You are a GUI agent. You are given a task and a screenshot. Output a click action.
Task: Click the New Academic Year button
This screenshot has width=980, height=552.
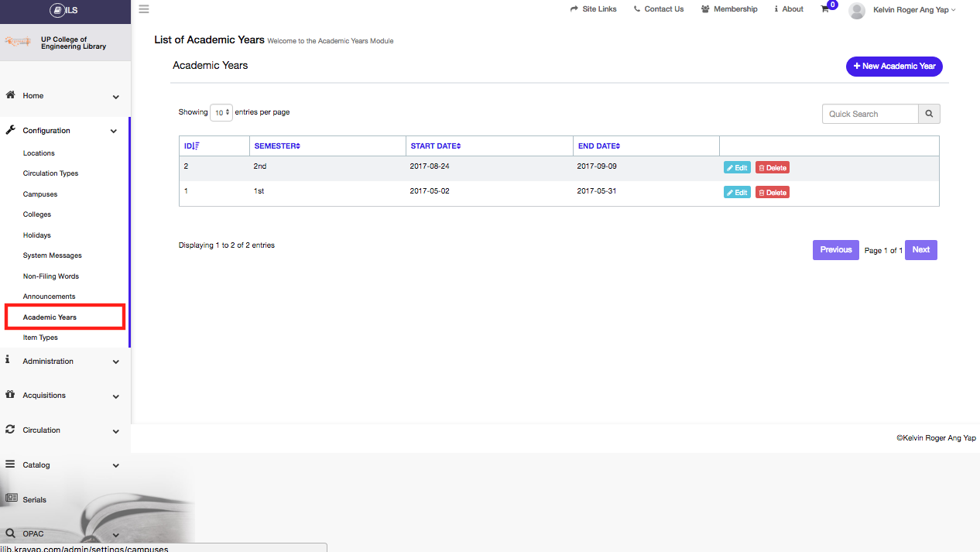tap(894, 67)
